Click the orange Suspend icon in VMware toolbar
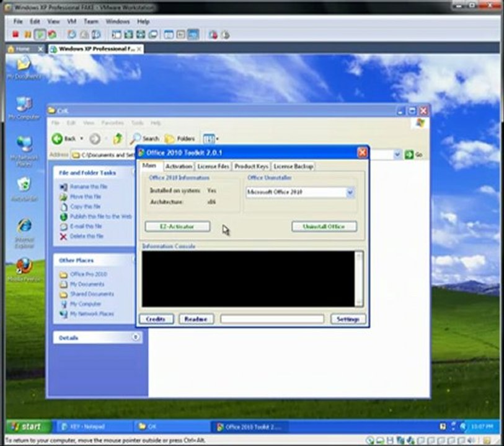Screen dimensions: 504x446 pos(28,34)
